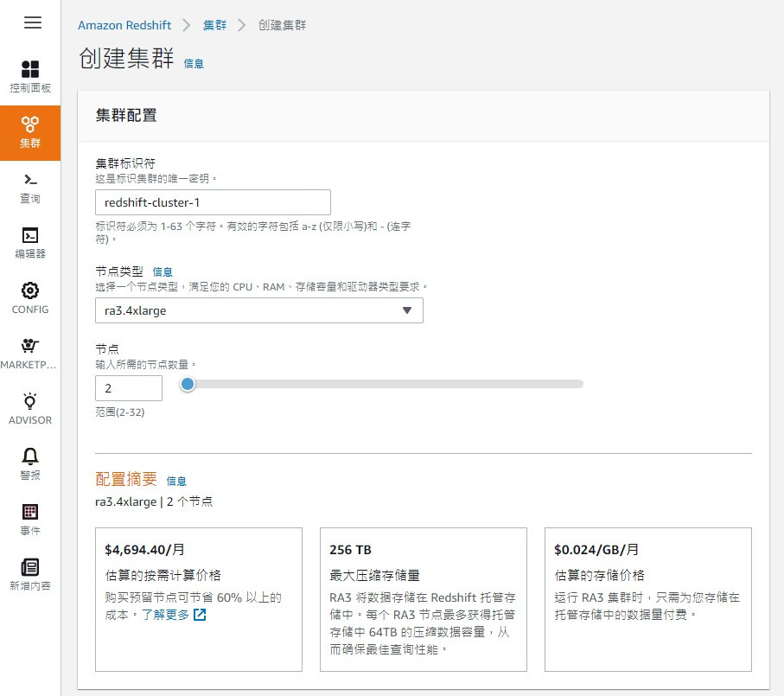The width and height of the screenshot is (784, 696).
Task: Click the node count slider handle
Action: click(x=188, y=384)
